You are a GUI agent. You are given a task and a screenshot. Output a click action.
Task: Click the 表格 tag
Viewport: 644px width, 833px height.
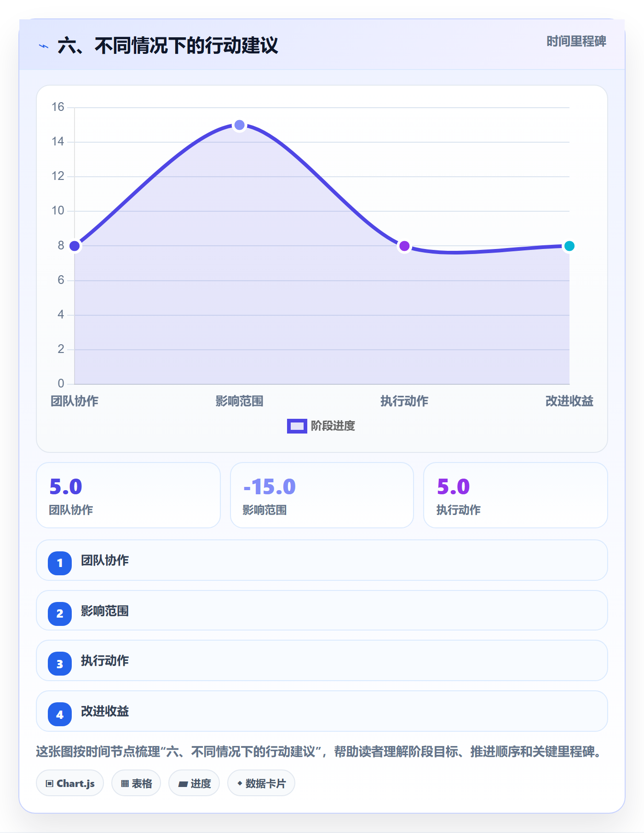coord(136,783)
